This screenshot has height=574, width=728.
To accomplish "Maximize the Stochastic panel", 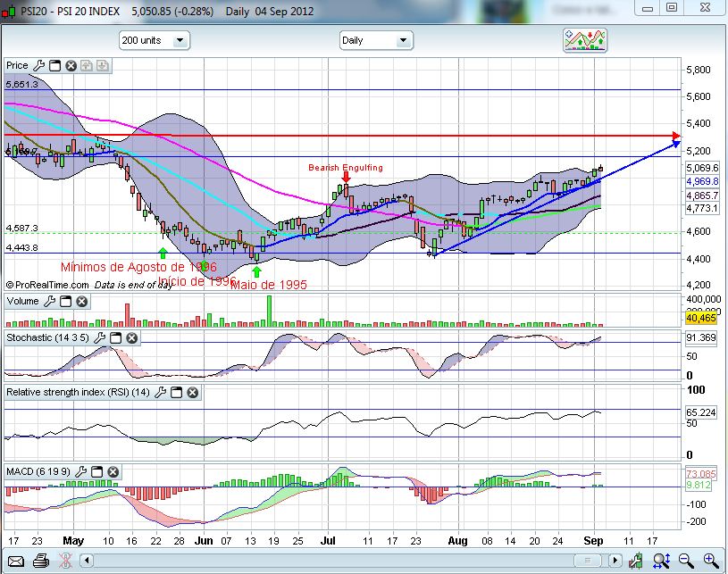I will pos(115,337).
